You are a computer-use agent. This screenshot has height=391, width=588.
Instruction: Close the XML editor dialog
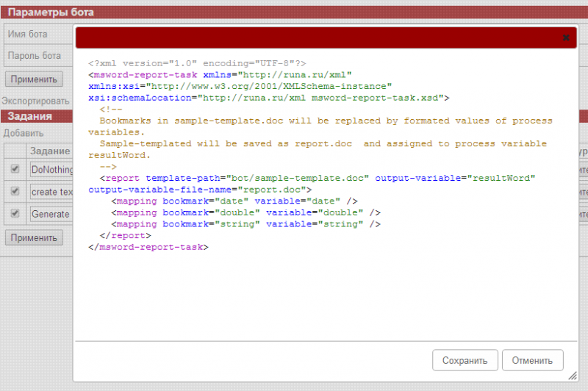tap(566, 37)
